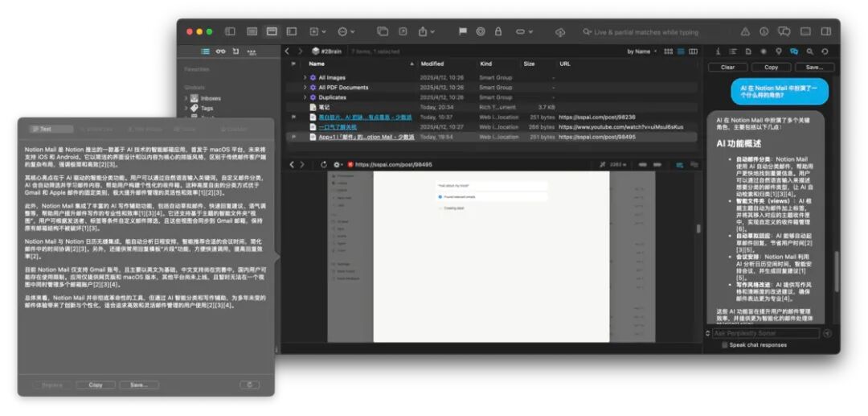Select the sidebar list navigation tab
The image size is (868, 416).
[206, 51]
